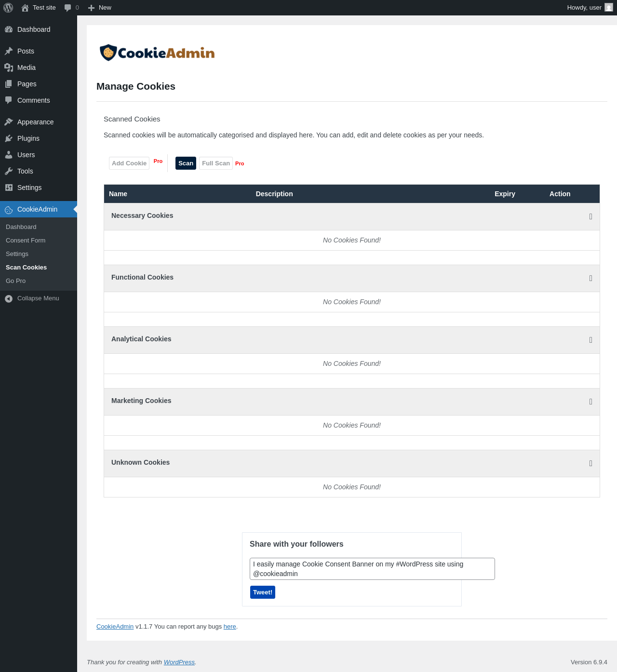Viewport: 617px width, 672px height.
Task: Click the Plugins plug icon
Action: tap(9, 138)
